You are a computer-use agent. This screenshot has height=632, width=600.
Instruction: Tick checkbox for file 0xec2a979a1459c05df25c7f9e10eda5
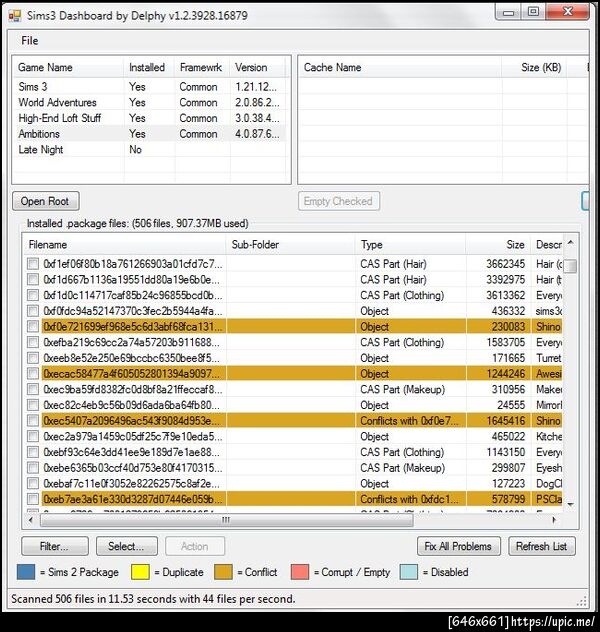[33, 437]
